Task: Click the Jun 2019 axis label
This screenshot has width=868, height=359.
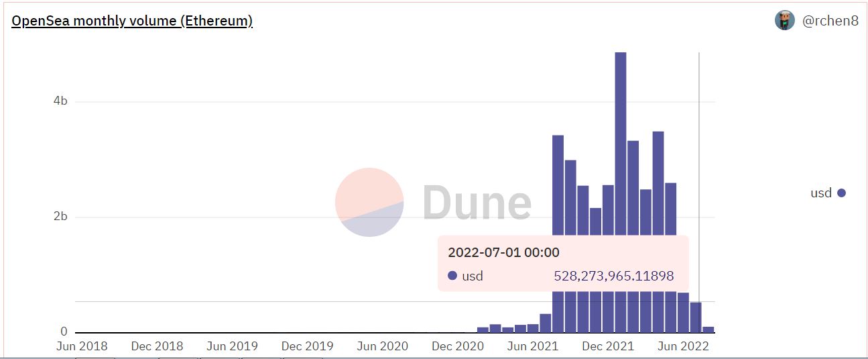Action: [x=232, y=346]
